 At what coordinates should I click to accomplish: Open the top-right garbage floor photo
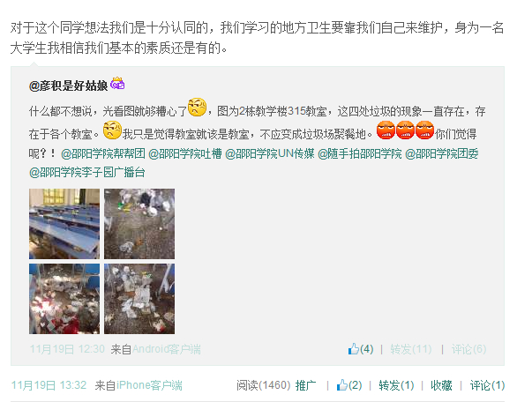[139, 224]
